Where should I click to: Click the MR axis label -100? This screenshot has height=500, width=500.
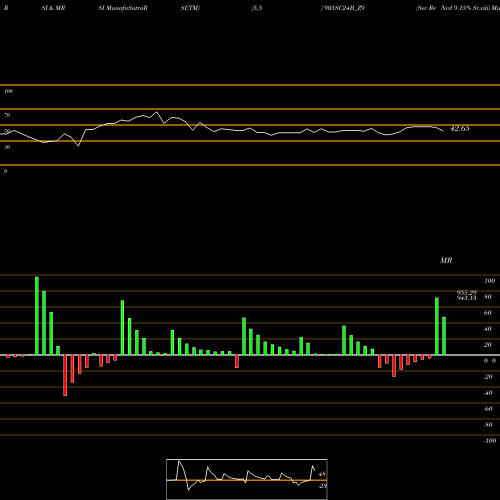tap(489, 441)
